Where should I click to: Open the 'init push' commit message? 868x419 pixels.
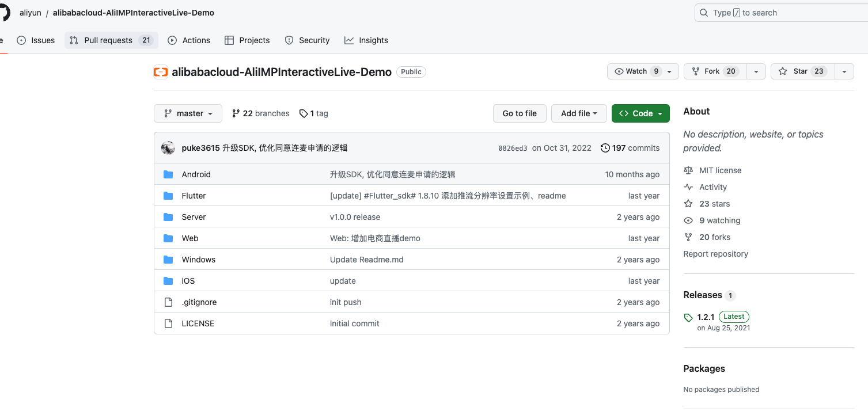tap(346, 302)
